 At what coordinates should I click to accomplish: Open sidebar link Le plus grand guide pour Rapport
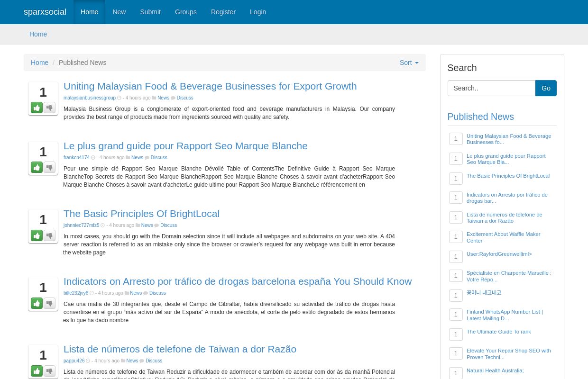coord(506,159)
